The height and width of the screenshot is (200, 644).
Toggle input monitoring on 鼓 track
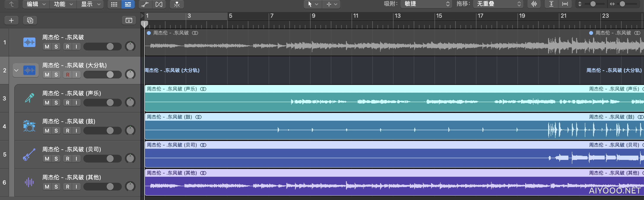[76, 131]
